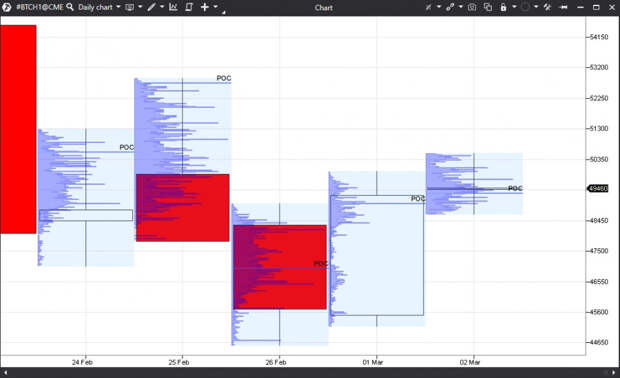
Task: Click the 46550 price axis label
Action: coord(599,282)
